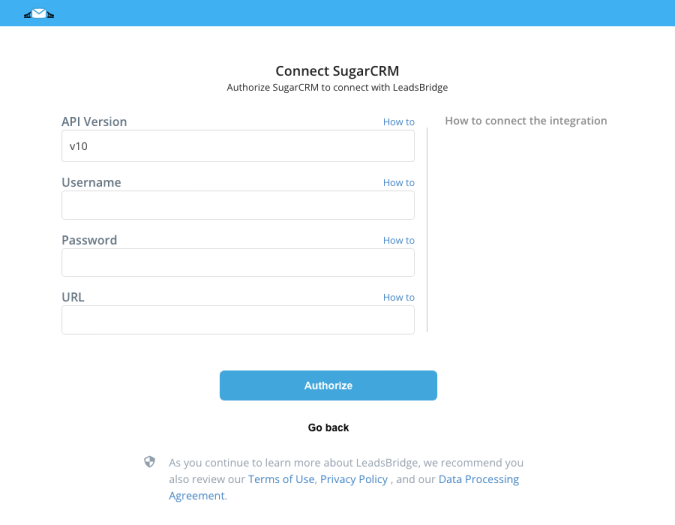This screenshot has width=675, height=525.
Task: Focus the Password input field
Action: click(238, 262)
